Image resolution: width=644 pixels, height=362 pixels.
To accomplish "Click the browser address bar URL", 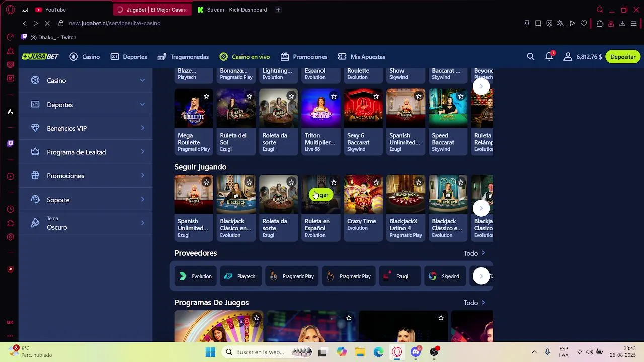I will (115, 23).
